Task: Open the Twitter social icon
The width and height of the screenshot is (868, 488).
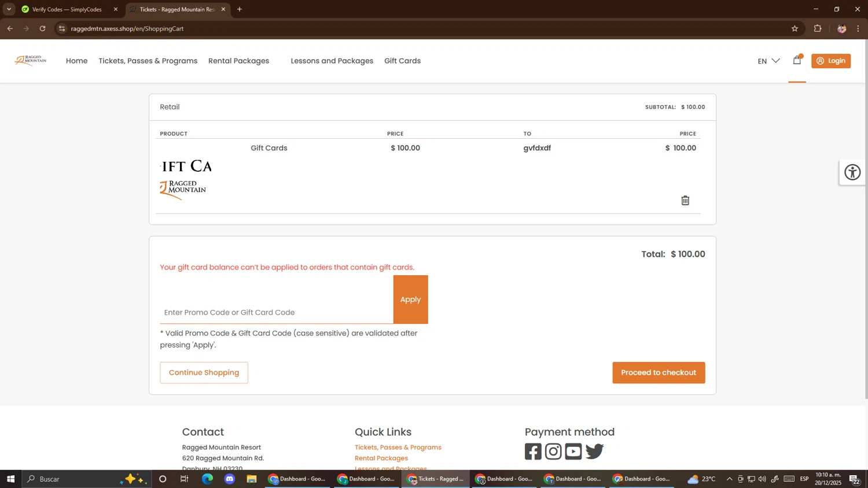Action: (x=594, y=452)
